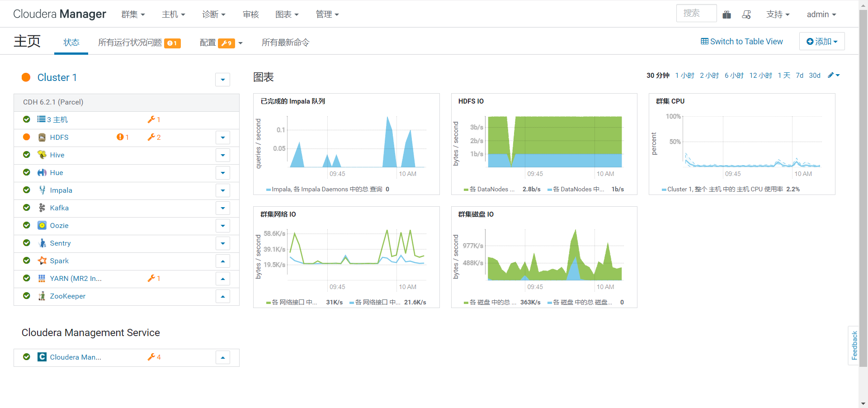Open the 群集 top menu

(x=133, y=14)
